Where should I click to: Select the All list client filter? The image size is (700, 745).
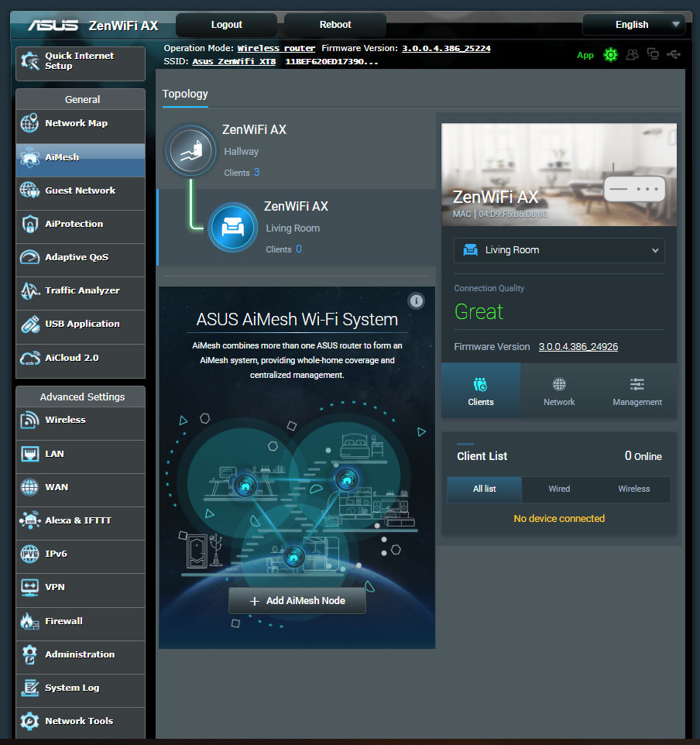tap(484, 489)
